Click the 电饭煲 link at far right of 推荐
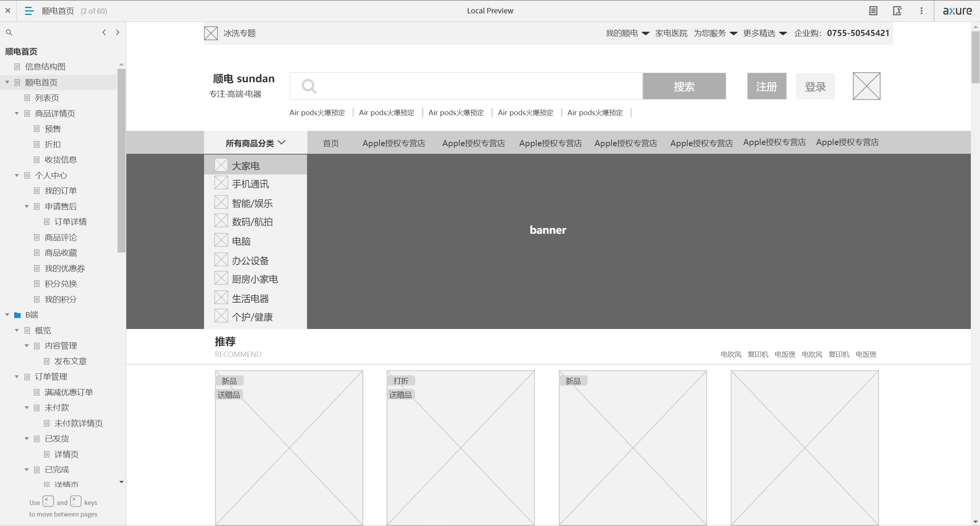The image size is (980, 526). pyautogui.click(x=866, y=355)
